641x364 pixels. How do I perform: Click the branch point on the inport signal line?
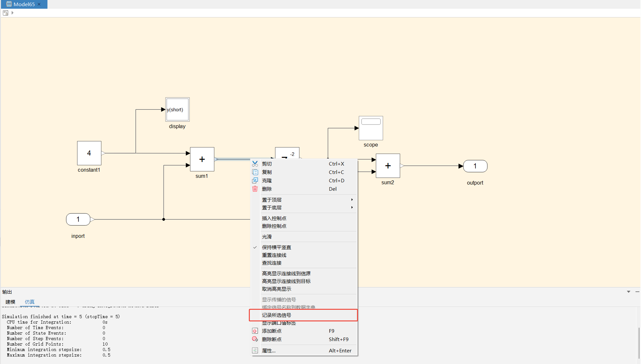click(x=164, y=219)
